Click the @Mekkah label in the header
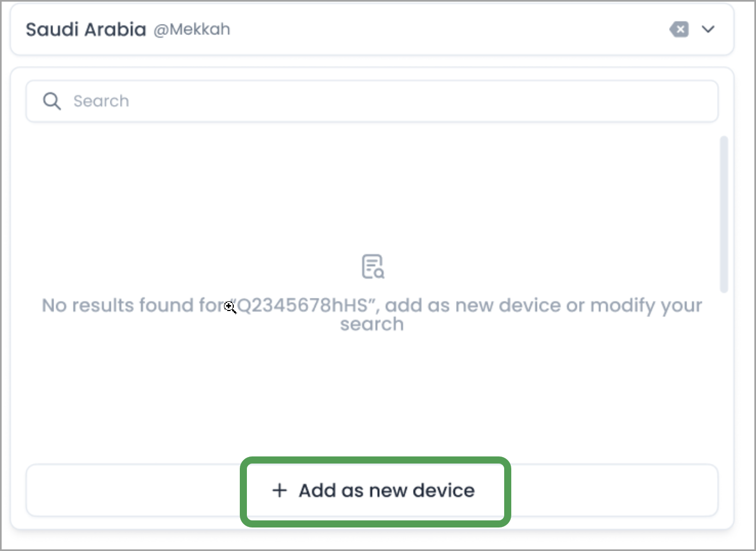The width and height of the screenshot is (756, 551). coord(192,30)
